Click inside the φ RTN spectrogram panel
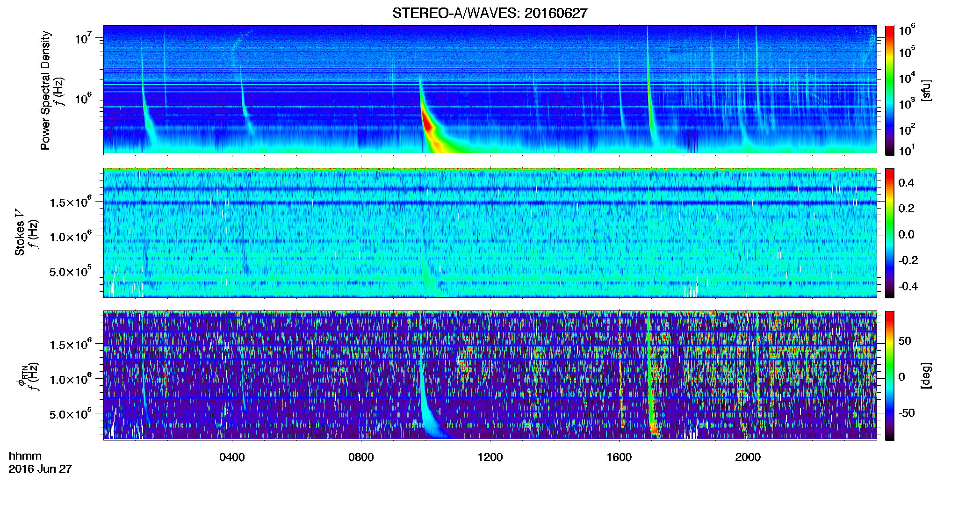The image size is (980, 505). pyautogui.click(x=490, y=375)
